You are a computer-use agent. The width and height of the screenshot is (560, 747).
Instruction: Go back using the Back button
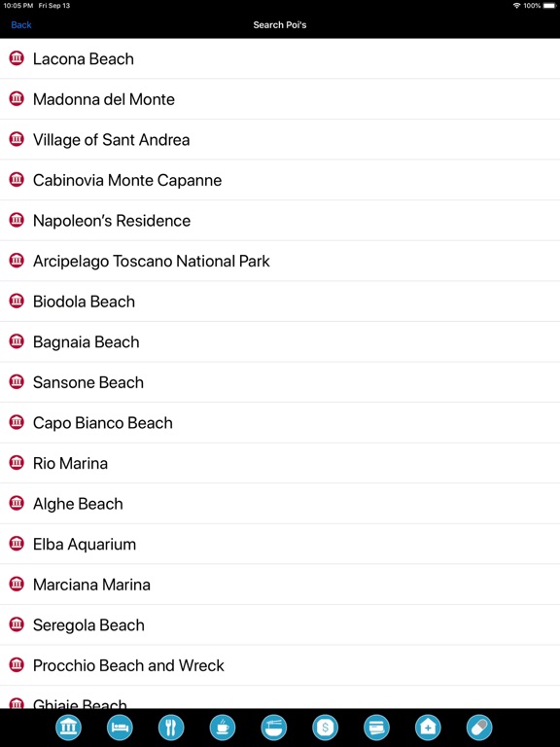(21, 24)
